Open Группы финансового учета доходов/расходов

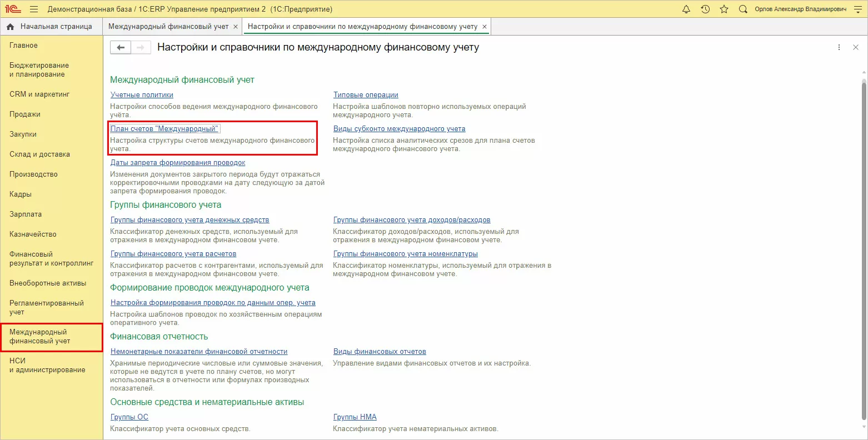(412, 220)
